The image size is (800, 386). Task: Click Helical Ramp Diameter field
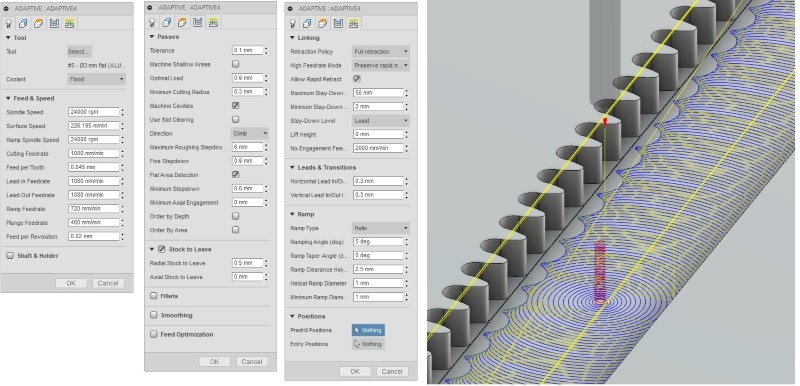(x=378, y=283)
